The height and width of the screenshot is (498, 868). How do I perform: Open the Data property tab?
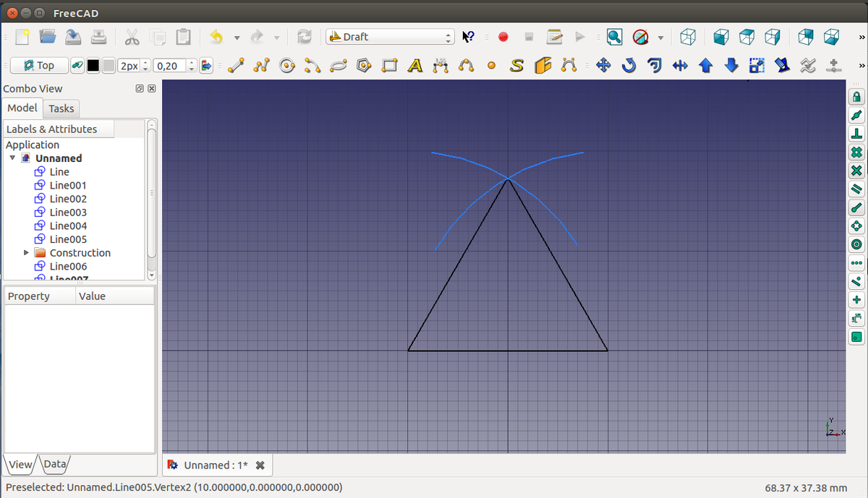point(55,464)
